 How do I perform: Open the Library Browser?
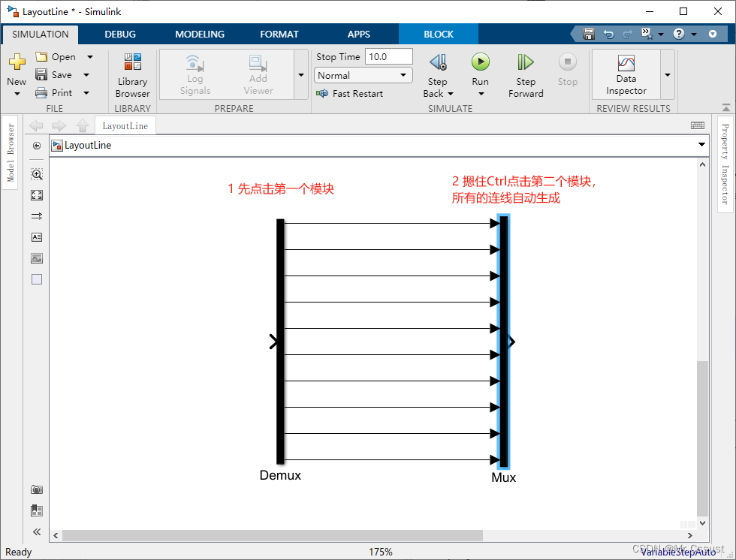coord(132,74)
